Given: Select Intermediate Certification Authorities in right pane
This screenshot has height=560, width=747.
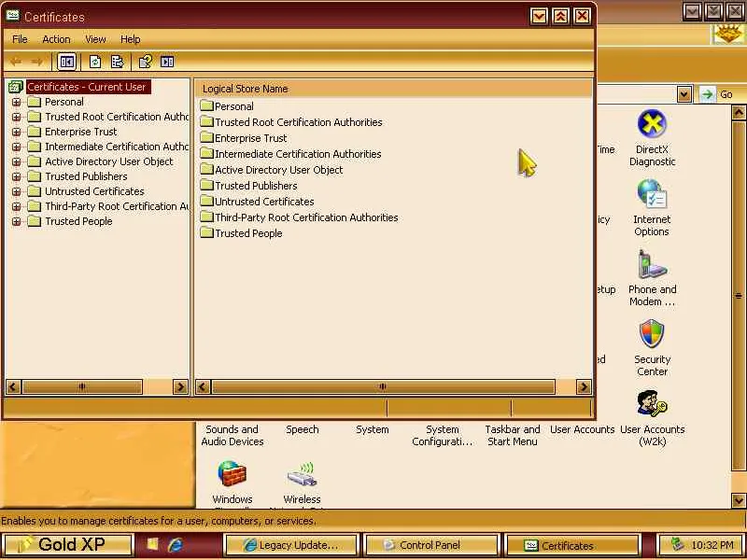Looking at the screenshot, I should 298,154.
